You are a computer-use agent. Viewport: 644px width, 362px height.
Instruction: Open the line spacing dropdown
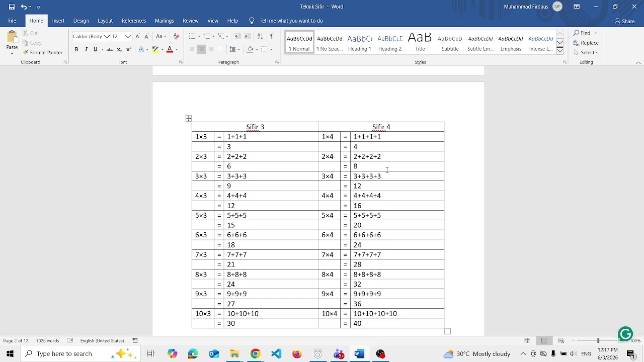pos(234,49)
